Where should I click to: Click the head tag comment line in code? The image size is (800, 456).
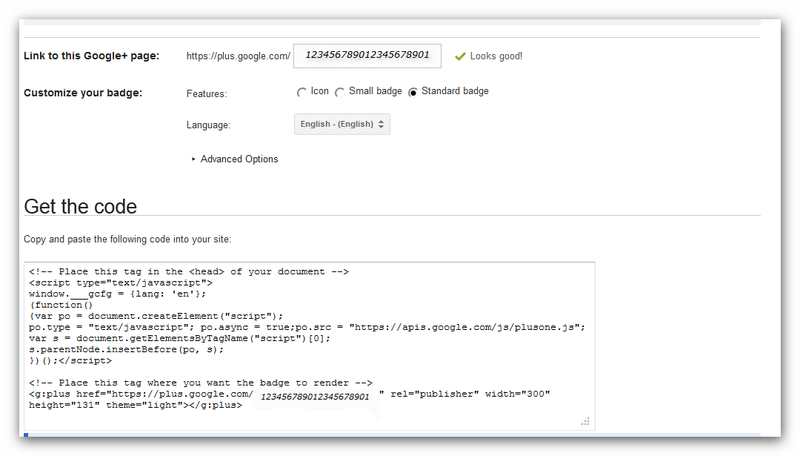click(189, 272)
